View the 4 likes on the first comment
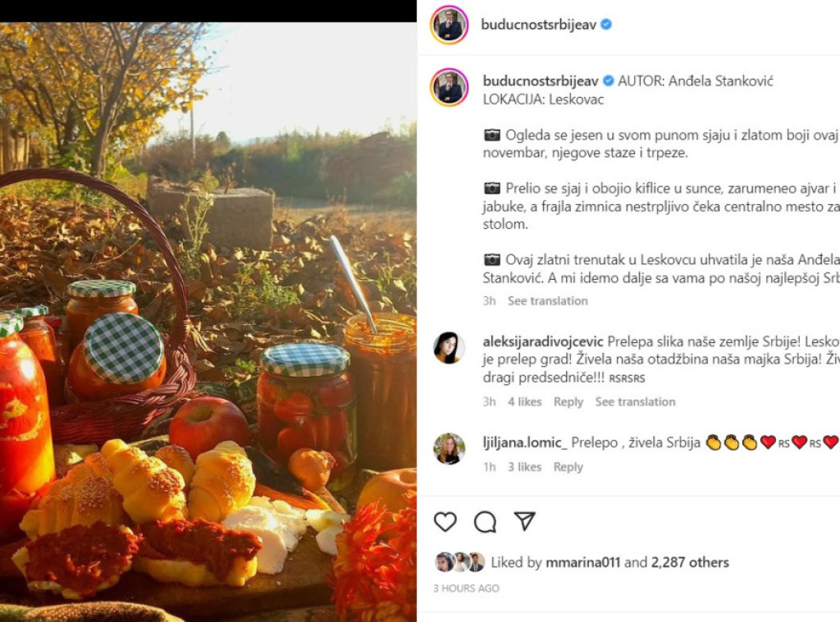840x622 pixels. tap(524, 401)
